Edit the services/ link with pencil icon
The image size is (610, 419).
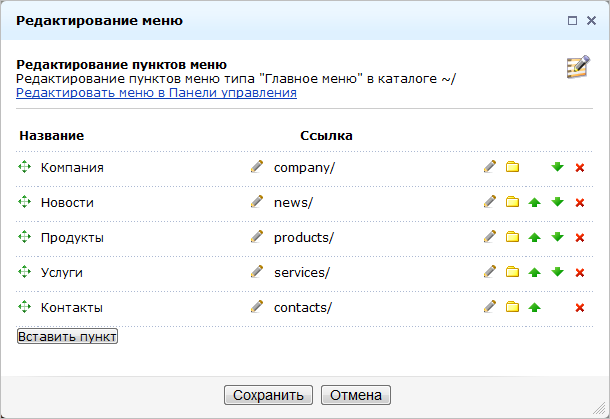(x=490, y=272)
